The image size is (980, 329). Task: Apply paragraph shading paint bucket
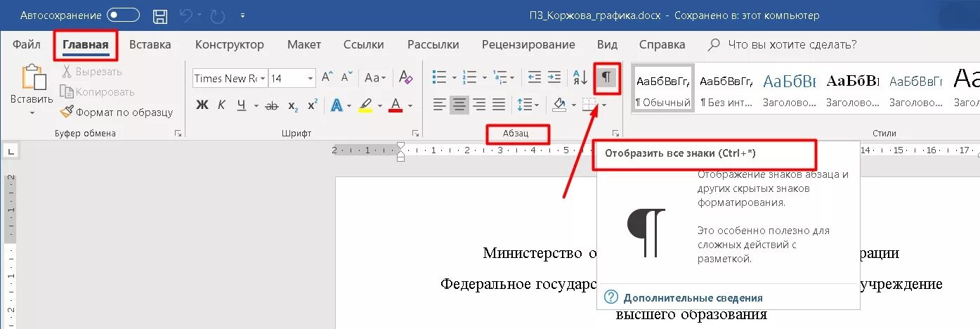(559, 105)
